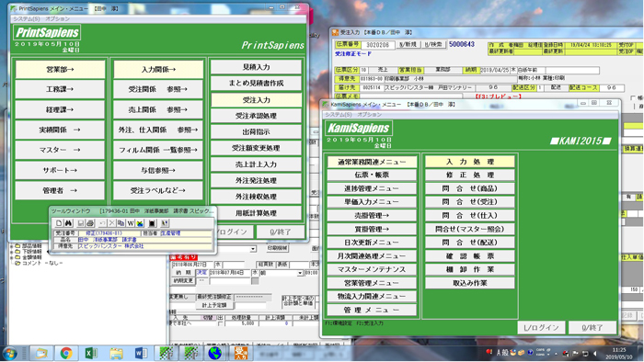Click 出荷指示 in PrintSapiens
The width and height of the screenshot is (644, 362).
pos(257,132)
